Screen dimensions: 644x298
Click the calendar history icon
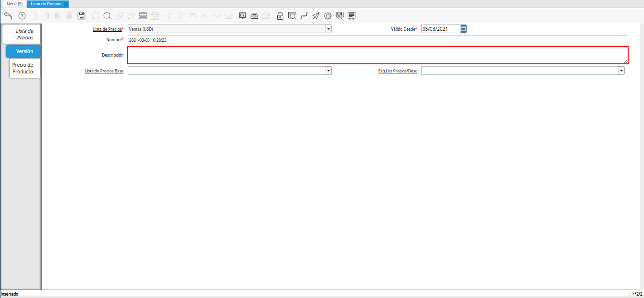tap(155, 16)
